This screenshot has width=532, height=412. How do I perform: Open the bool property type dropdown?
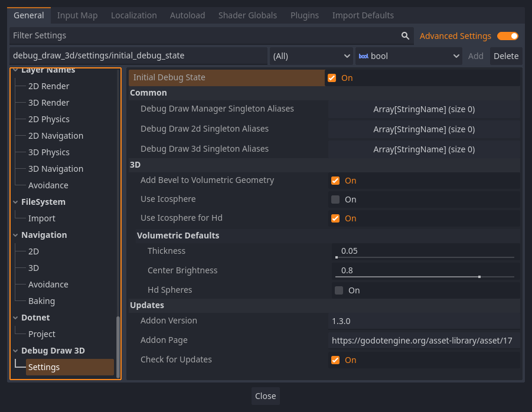pos(409,56)
